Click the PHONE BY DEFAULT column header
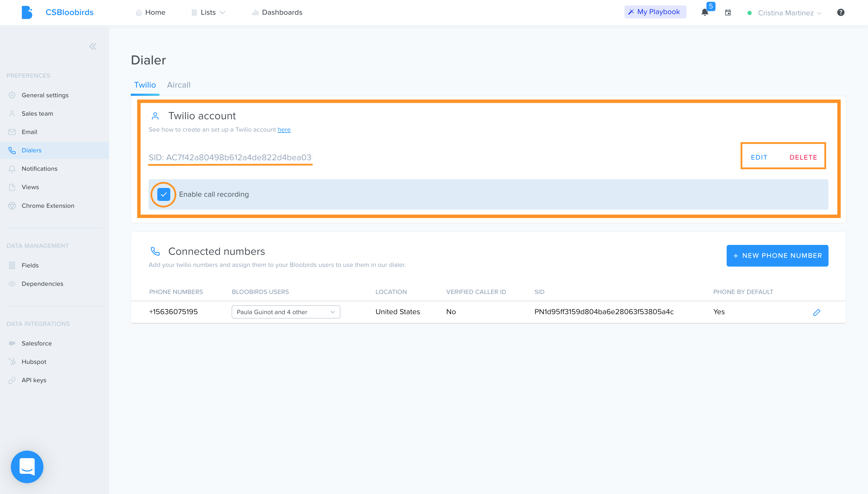Screen dimensions: 868x494 (x=743, y=292)
